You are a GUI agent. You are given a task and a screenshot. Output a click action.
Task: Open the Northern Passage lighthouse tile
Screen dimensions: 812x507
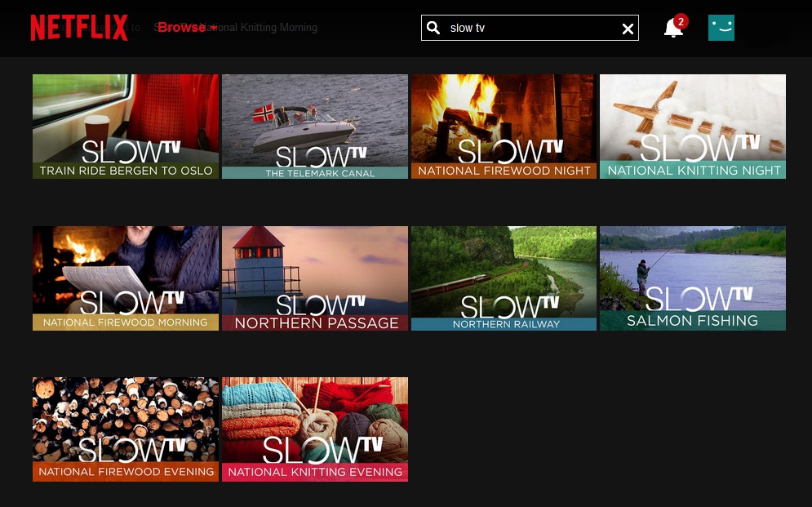[315, 278]
